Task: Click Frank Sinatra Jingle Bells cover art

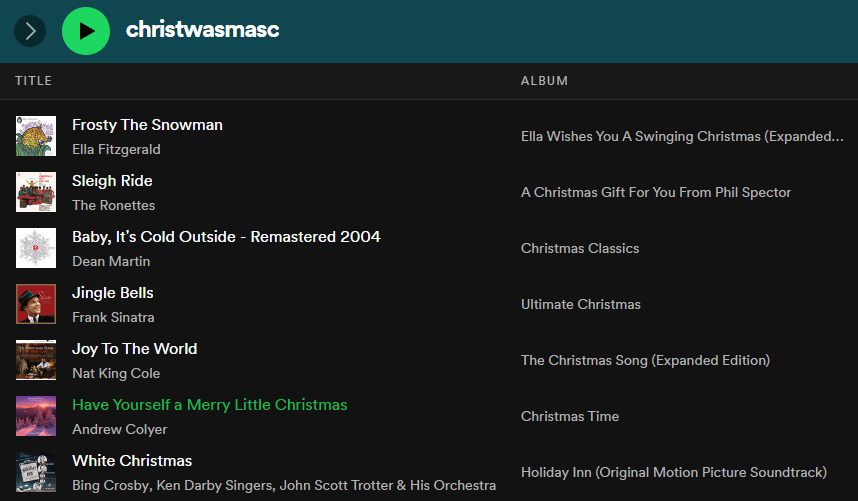Action: tap(36, 304)
